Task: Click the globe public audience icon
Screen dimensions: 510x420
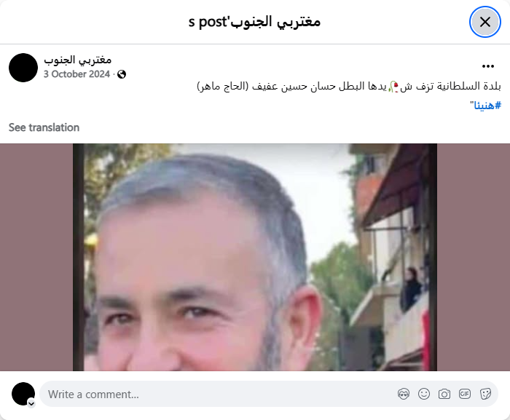Action: 122,74
